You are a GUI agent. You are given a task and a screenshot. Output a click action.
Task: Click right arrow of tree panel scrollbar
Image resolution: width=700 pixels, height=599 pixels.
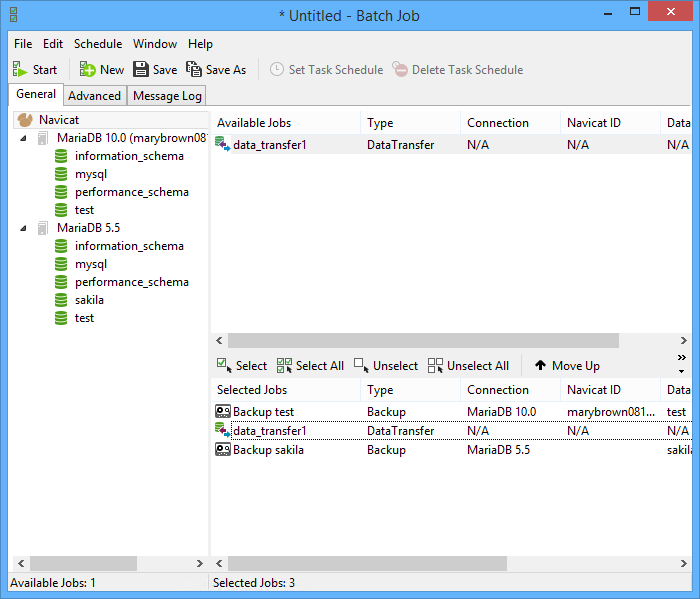pos(200,564)
